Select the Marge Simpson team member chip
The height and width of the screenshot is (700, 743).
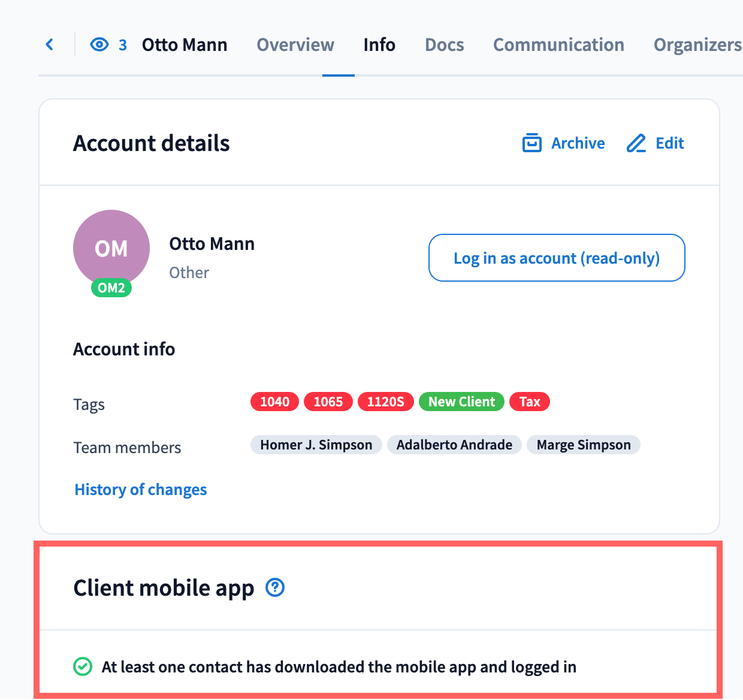pos(584,445)
